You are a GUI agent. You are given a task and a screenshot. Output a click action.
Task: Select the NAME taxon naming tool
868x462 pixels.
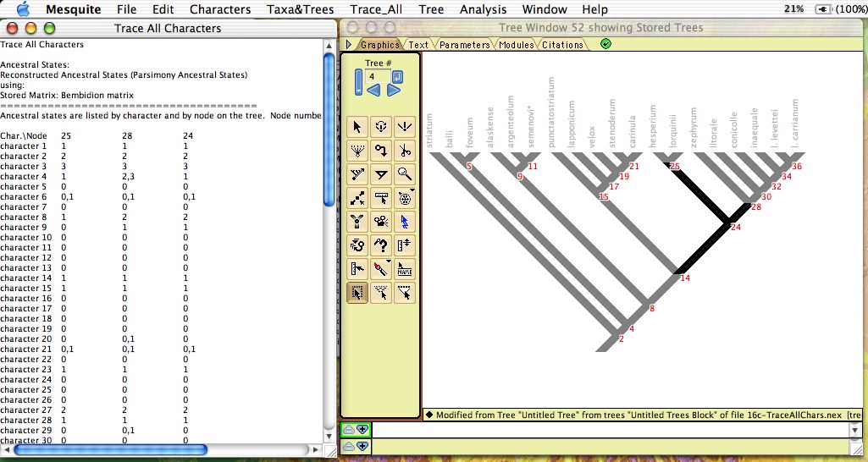click(405, 269)
